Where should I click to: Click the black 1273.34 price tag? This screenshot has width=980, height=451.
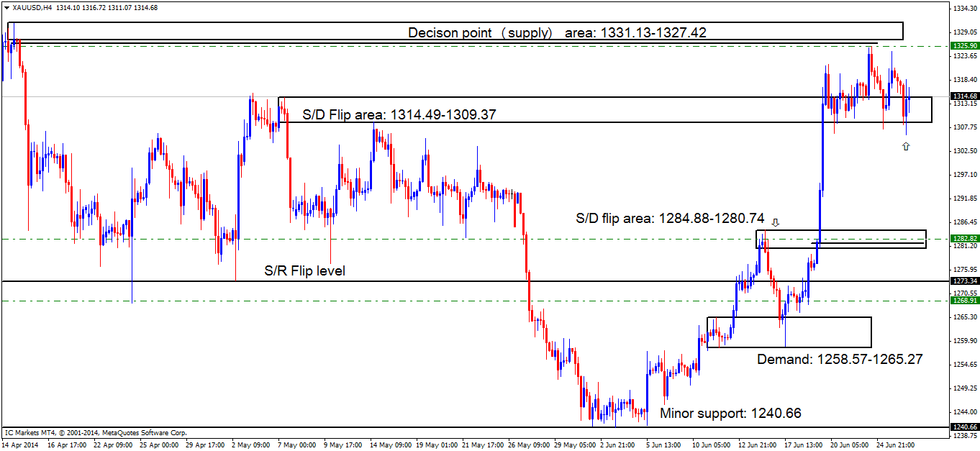(x=963, y=281)
